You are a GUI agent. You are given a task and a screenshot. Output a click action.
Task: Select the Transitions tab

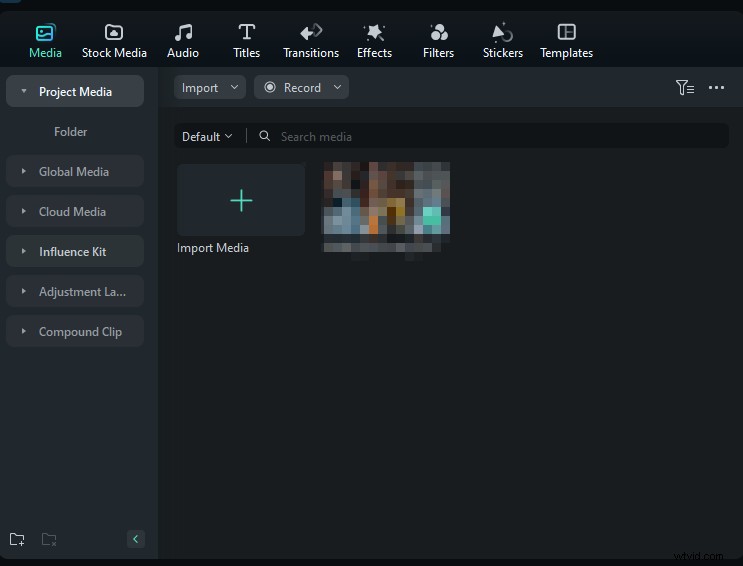click(x=311, y=41)
